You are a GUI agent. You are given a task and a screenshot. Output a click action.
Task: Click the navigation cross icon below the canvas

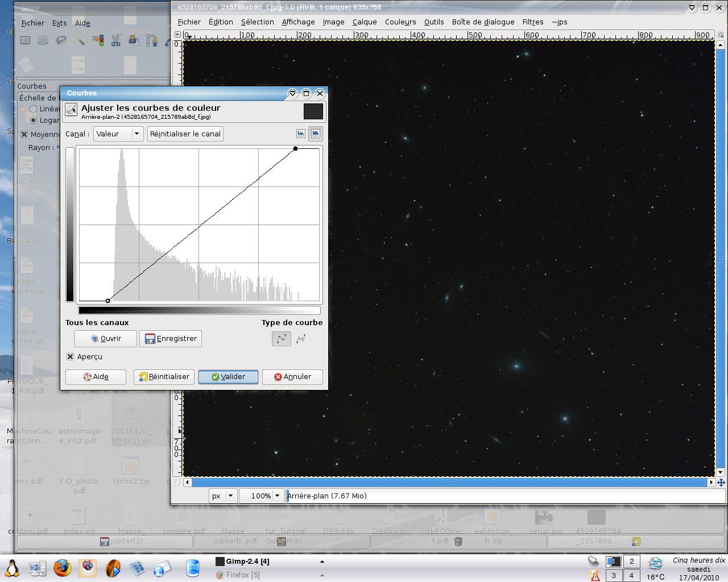pos(721,483)
